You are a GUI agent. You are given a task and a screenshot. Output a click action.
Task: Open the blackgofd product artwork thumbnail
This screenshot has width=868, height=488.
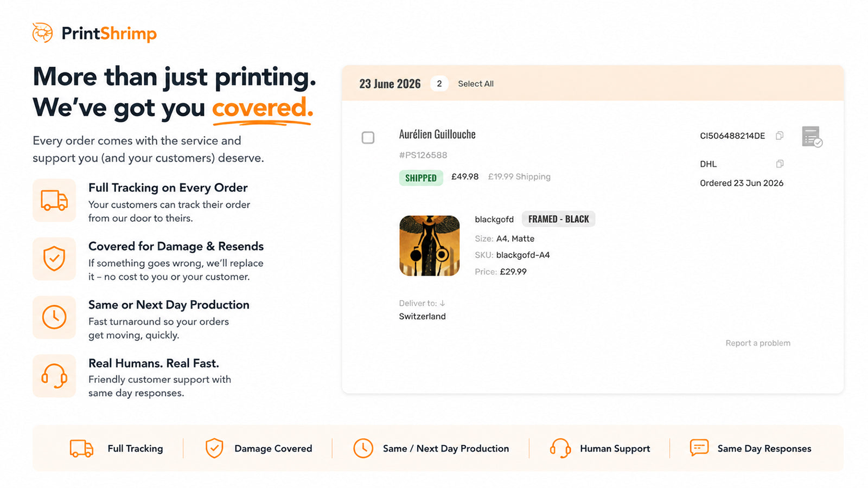pos(430,246)
